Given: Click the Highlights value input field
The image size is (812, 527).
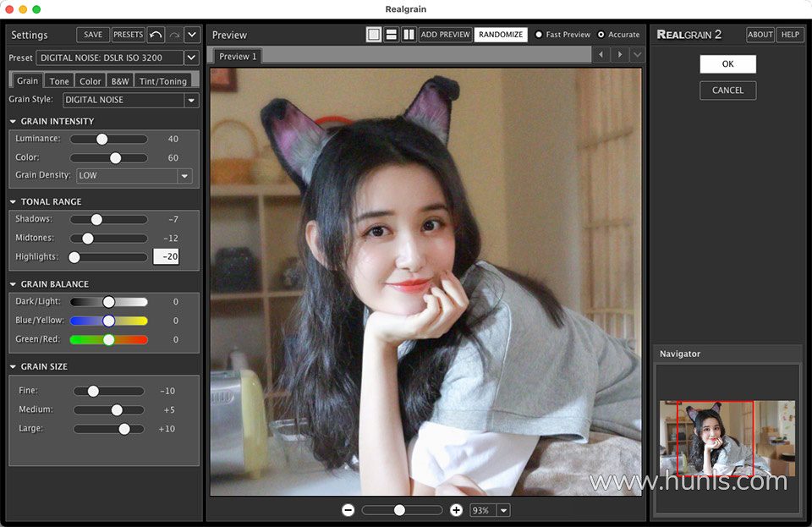Looking at the screenshot, I should coord(166,256).
